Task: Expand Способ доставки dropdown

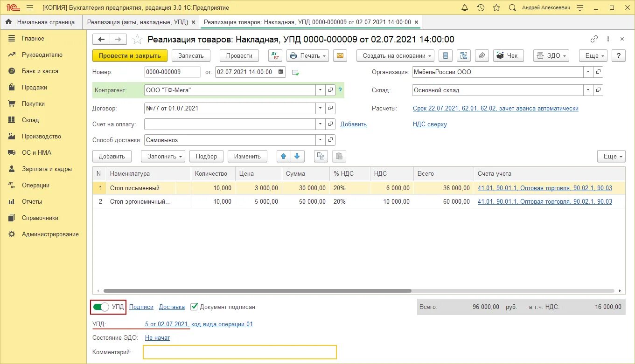Action: click(x=320, y=140)
